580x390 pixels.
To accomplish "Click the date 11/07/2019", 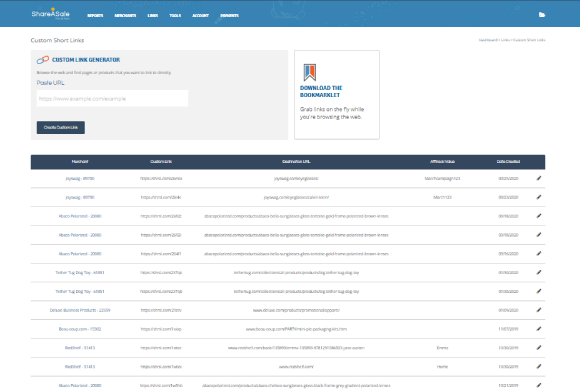I will tap(508, 329).
